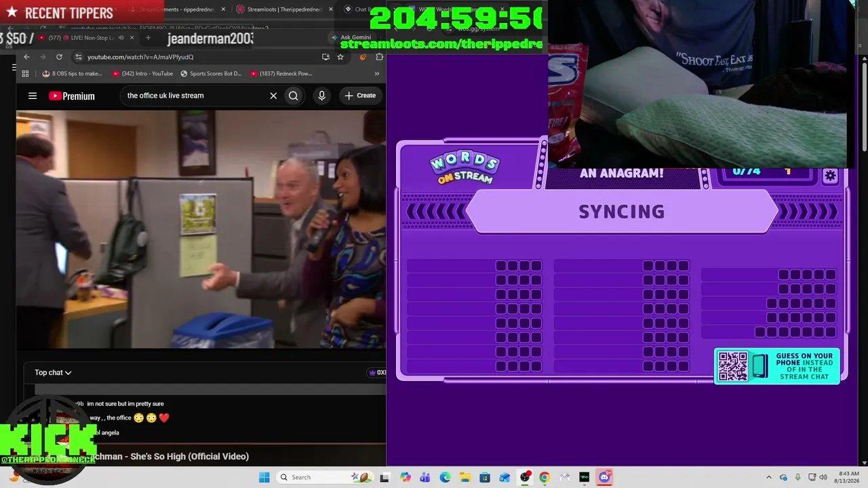Open the 'Sports Scores Bot D...' bookmark
Viewport: 868px width, 488px height.
(211, 73)
